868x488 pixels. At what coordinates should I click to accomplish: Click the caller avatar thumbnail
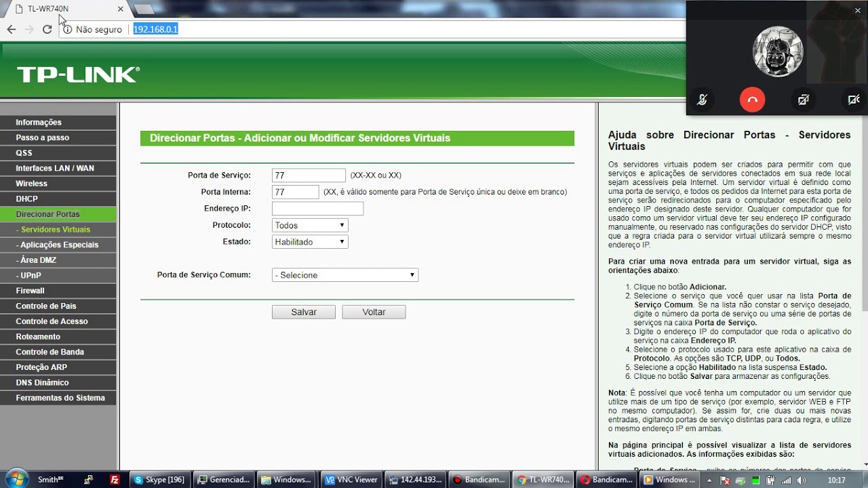(778, 52)
